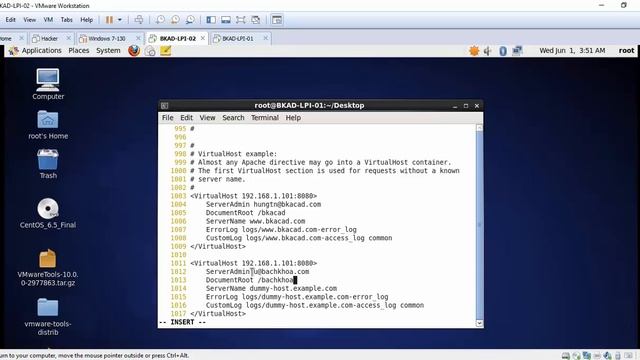Screen dimensions: 640x360
Task: Open the terminal View menu
Action: (x=207, y=118)
